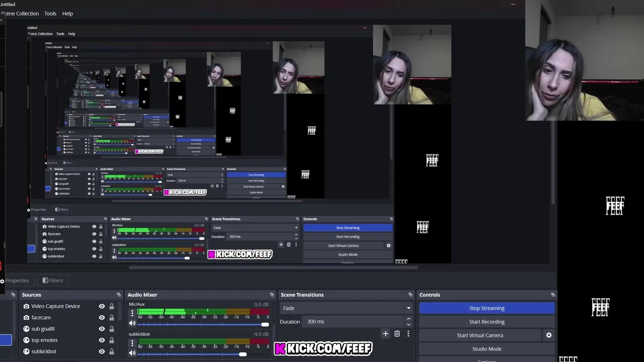
Task: Select the facecam source name
Action: 41,318
